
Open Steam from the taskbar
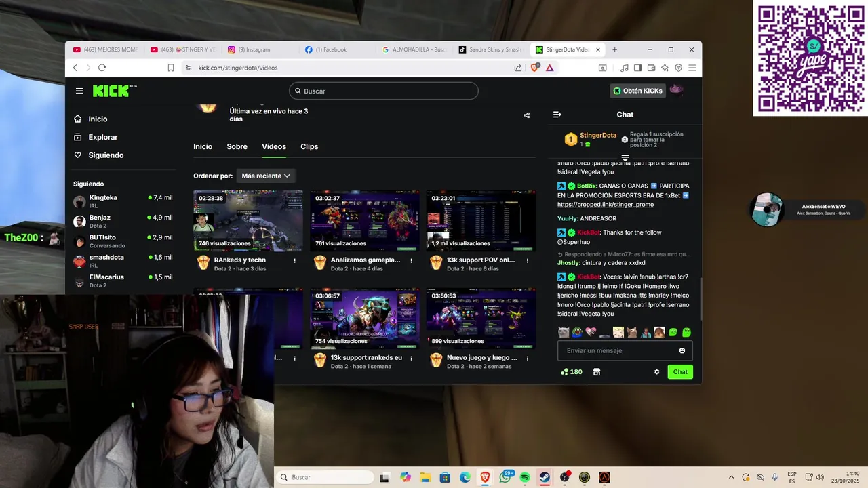pyautogui.click(x=545, y=477)
